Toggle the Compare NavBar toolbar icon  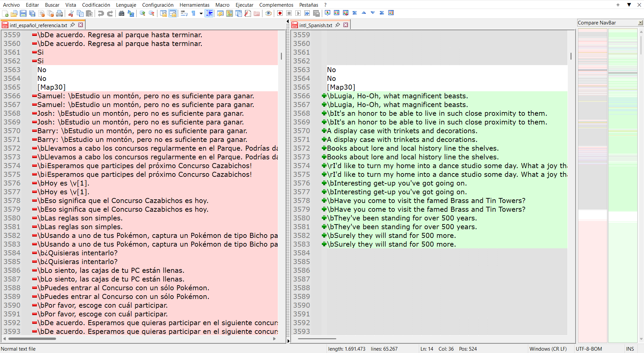(x=391, y=13)
